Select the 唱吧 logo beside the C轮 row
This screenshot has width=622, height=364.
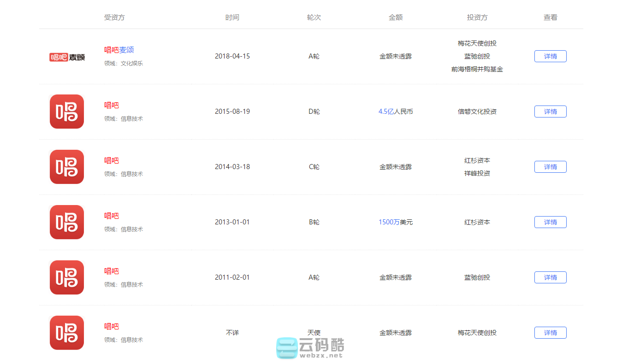click(x=66, y=167)
